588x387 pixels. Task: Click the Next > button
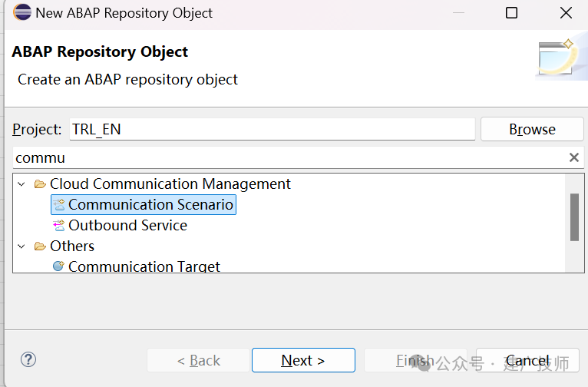pos(303,360)
